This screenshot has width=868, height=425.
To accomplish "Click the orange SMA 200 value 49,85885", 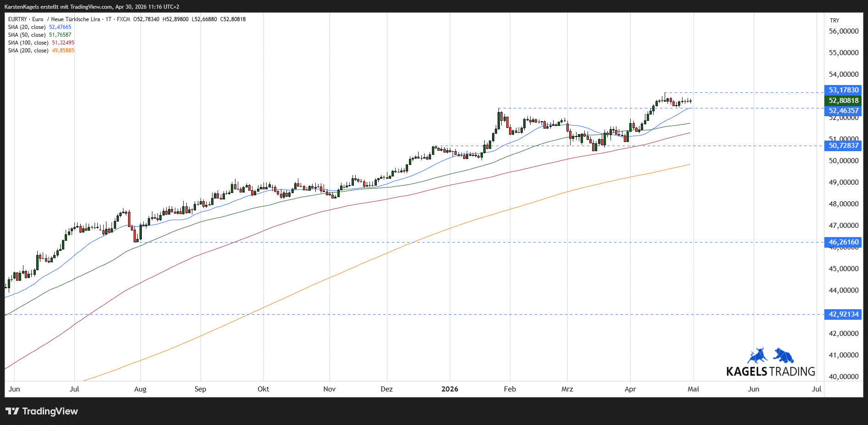I will click(63, 51).
